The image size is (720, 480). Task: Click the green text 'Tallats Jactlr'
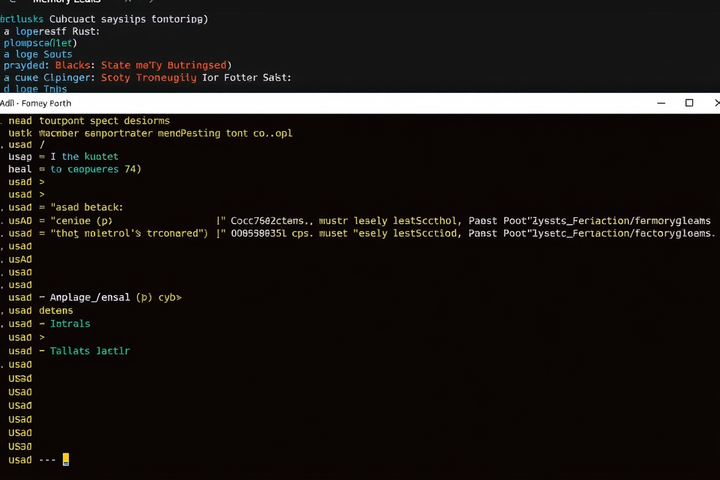coord(90,351)
